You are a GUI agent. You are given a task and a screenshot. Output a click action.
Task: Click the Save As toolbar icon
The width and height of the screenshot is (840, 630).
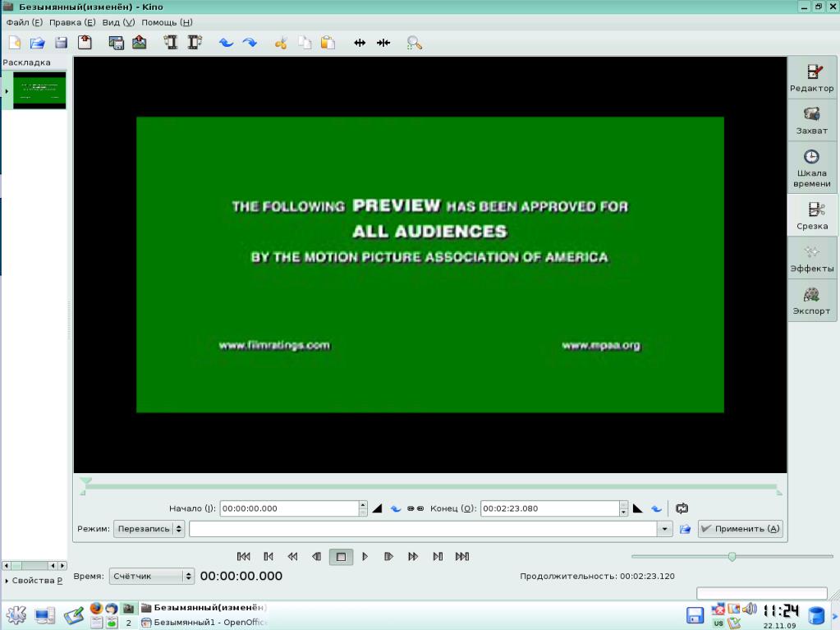click(85, 43)
